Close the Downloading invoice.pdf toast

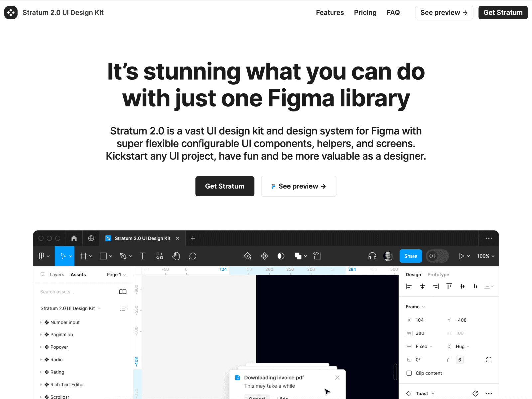click(337, 378)
